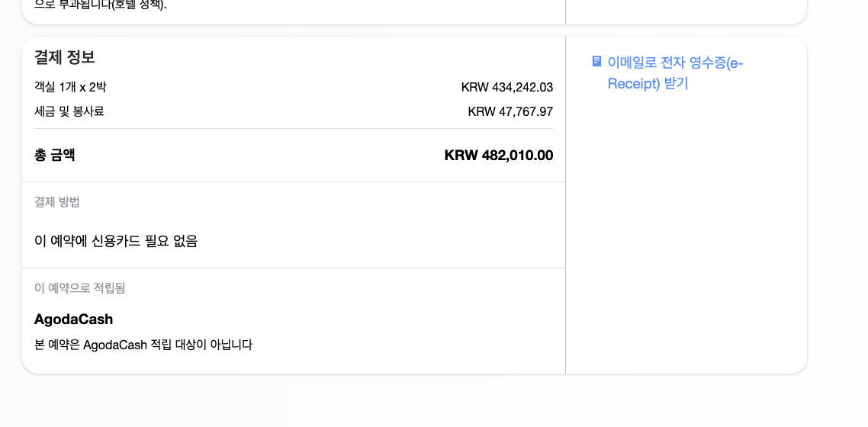The image size is (868, 427).
Task: Click the 결제 방법 subheading
Action: point(57,202)
